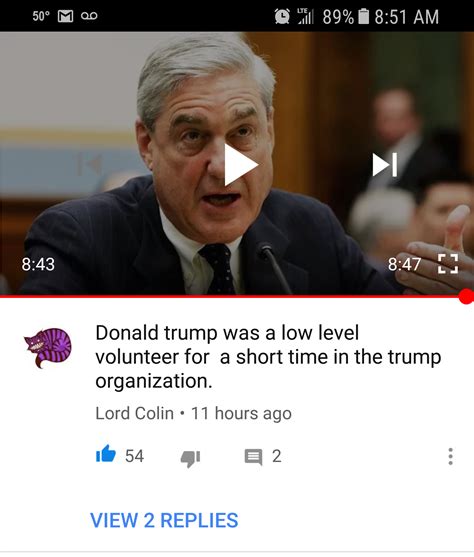Tap the alarm clock status icon

click(282, 16)
